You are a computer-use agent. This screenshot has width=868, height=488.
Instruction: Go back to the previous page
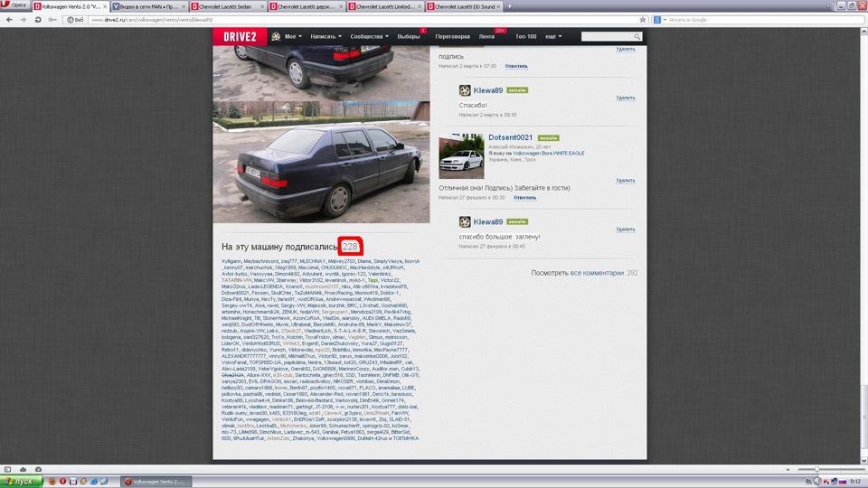[x=9, y=19]
